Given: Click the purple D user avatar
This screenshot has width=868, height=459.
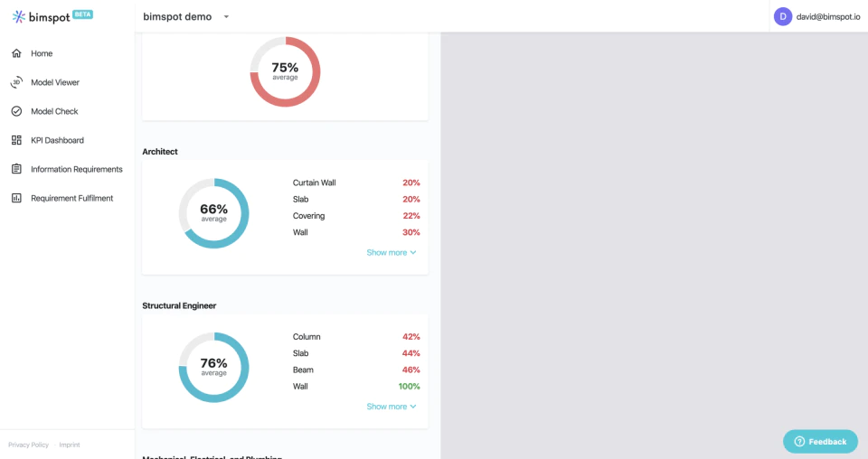Looking at the screenshot, I should [783, 16].
